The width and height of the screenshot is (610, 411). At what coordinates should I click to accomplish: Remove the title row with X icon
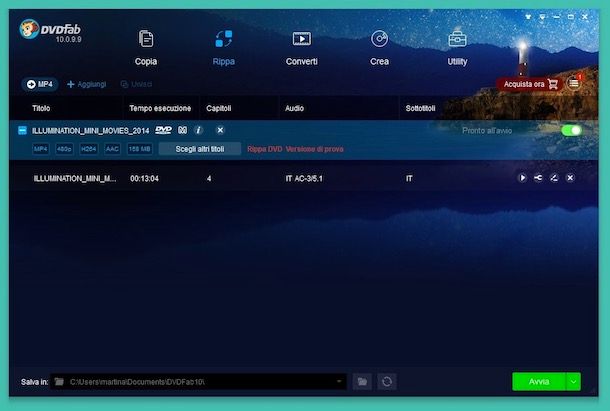point(570,178)
